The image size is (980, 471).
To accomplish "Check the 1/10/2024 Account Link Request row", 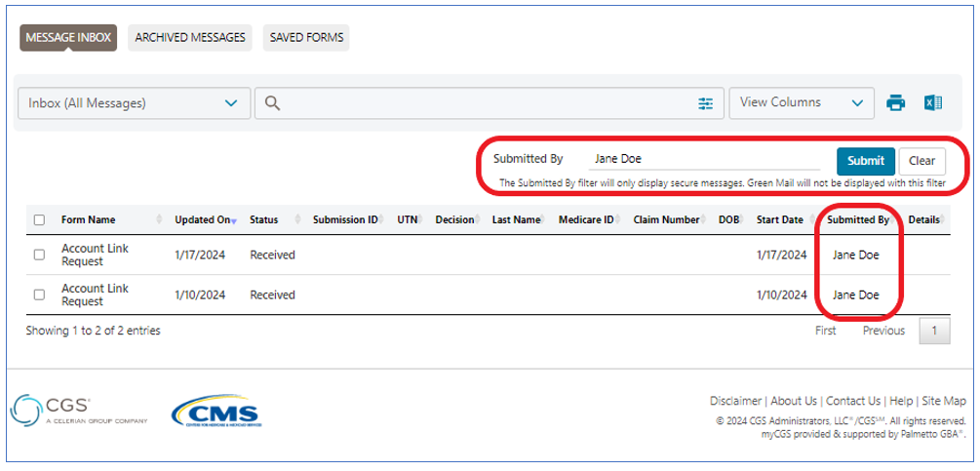I will tap(39, 294).
